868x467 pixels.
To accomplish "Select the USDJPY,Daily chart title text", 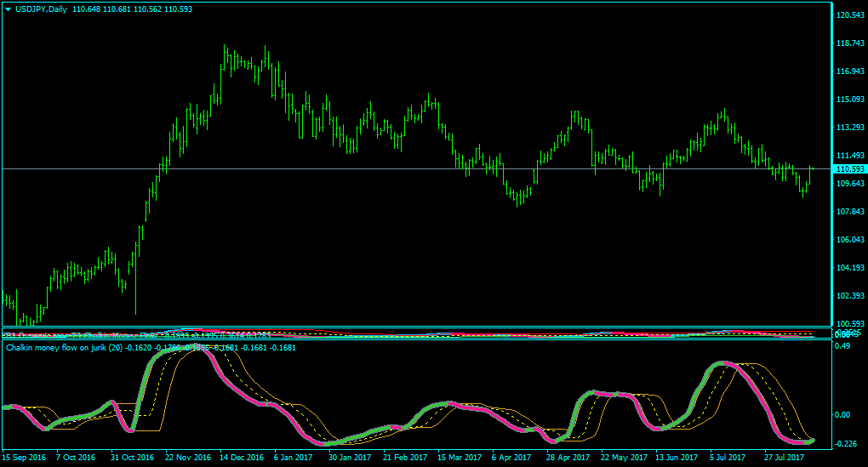I will click(42, 9).
